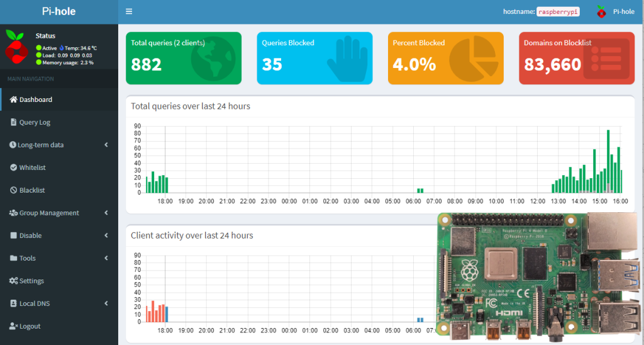Image resolution: width=644 pixels, height=345 pixels.
Task: Click the Logout user icon
Action: tap(14, 326)
